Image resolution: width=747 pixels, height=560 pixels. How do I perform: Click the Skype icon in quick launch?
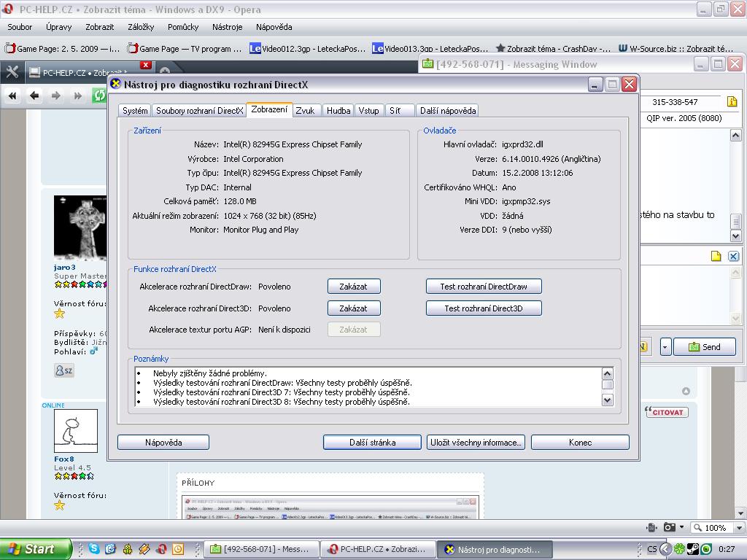click(94, 549)
